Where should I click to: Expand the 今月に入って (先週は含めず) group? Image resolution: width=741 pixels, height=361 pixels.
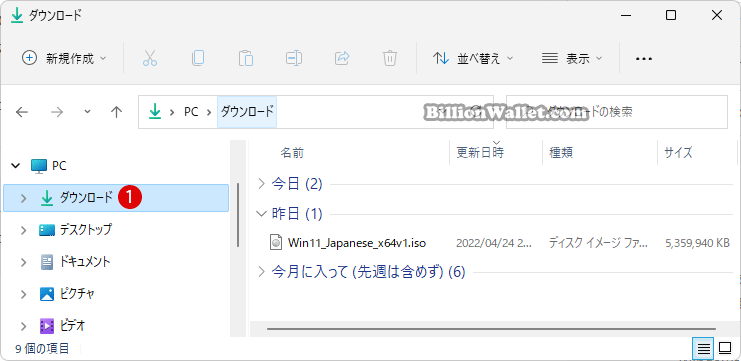261,272
